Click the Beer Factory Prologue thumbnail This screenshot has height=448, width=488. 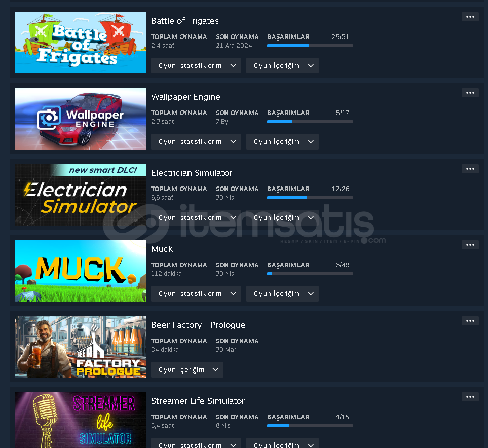pos(80,347)
